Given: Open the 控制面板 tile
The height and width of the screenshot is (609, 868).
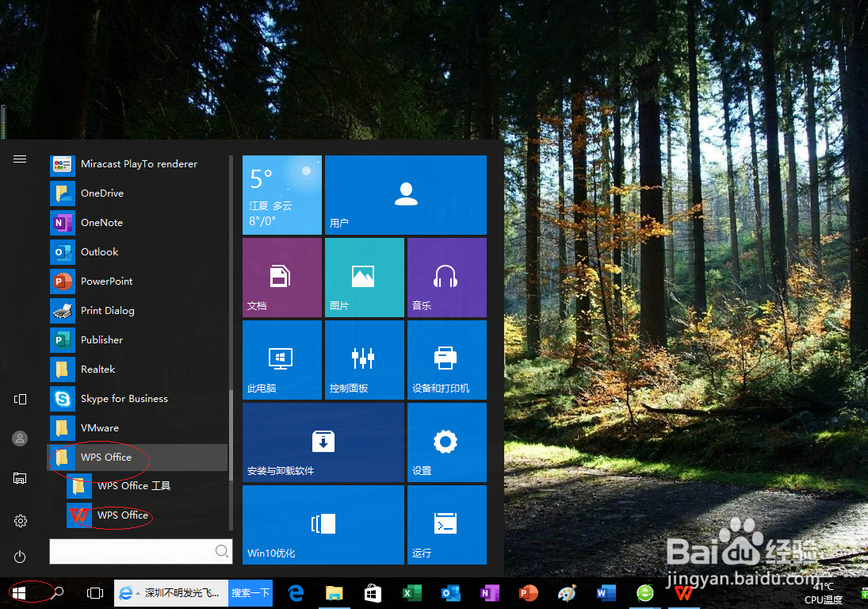Looking at the screenshot, I should [x=365, y=360].
